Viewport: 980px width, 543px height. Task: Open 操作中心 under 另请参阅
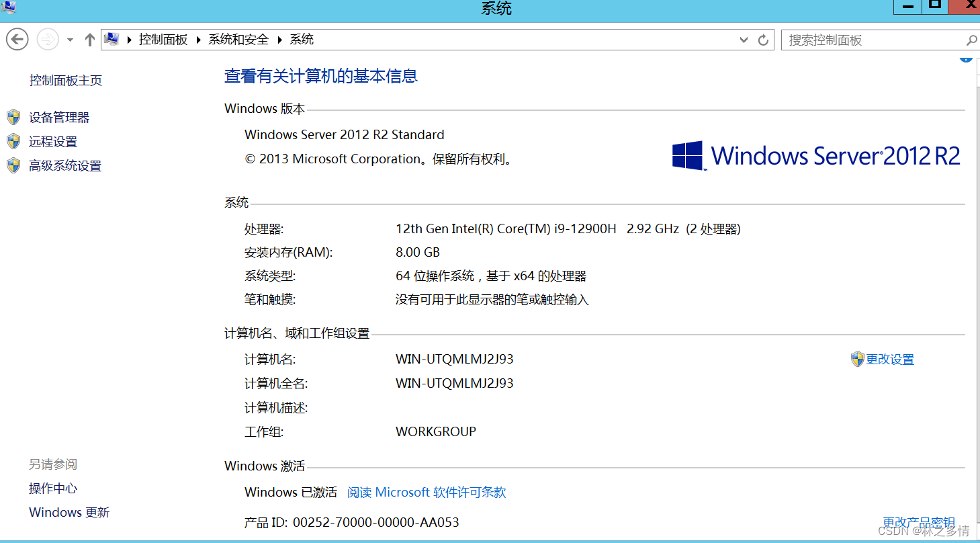coord(53,489)
